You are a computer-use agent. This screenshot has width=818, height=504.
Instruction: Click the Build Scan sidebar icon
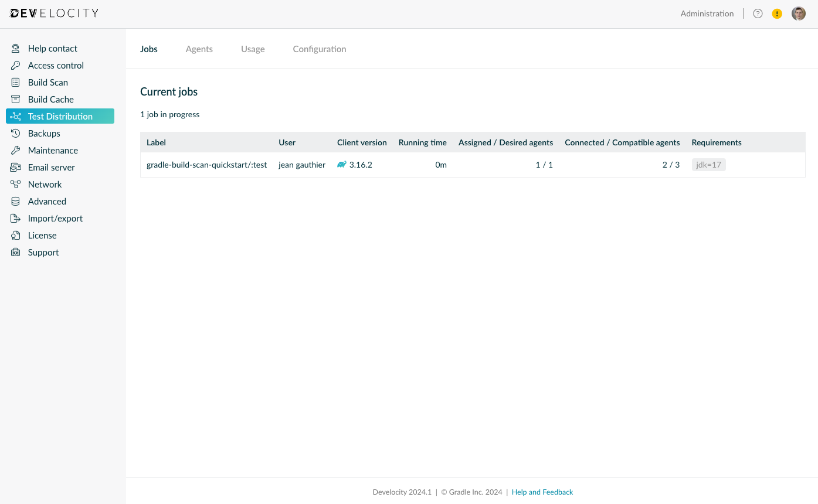point(16,82)
